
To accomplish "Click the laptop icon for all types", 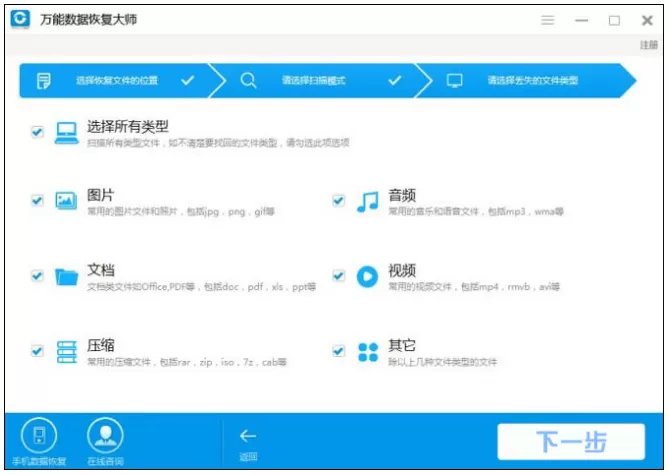I will tap(67, 133).
